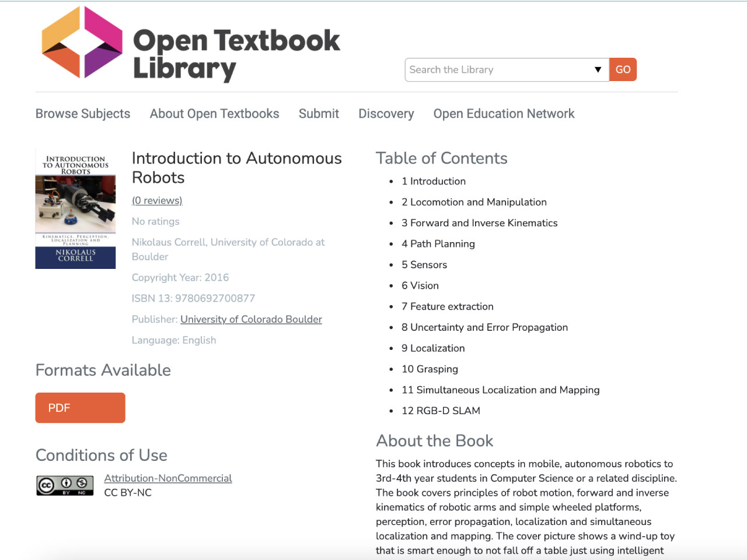
Task: Click the About the Book heading
Action: tap(435, 440)
